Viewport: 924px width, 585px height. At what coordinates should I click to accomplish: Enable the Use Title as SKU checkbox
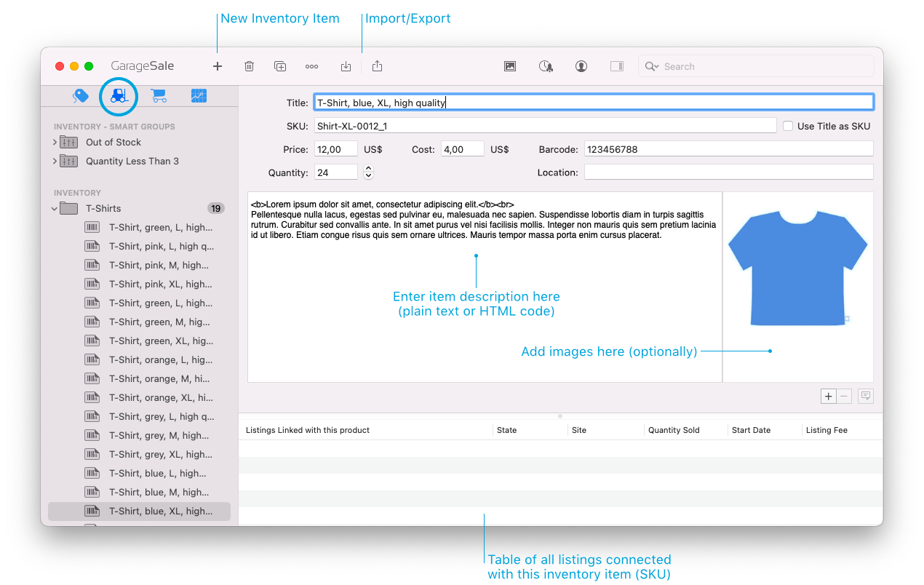point(788,126)
